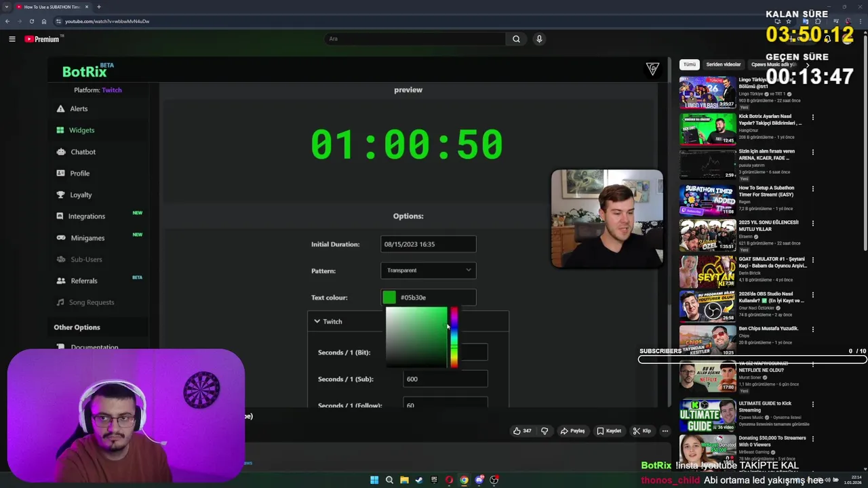This screenshot has width=868, height=488.
Task: Open File Explorer from taskbar
Action: (x=404, y=480)
